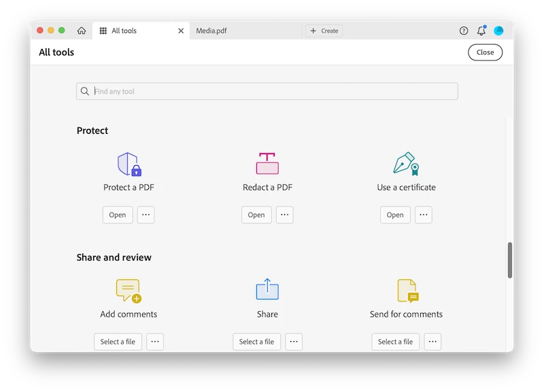Show more options for Add comments

pyautogui.click(x=155, y=342)
